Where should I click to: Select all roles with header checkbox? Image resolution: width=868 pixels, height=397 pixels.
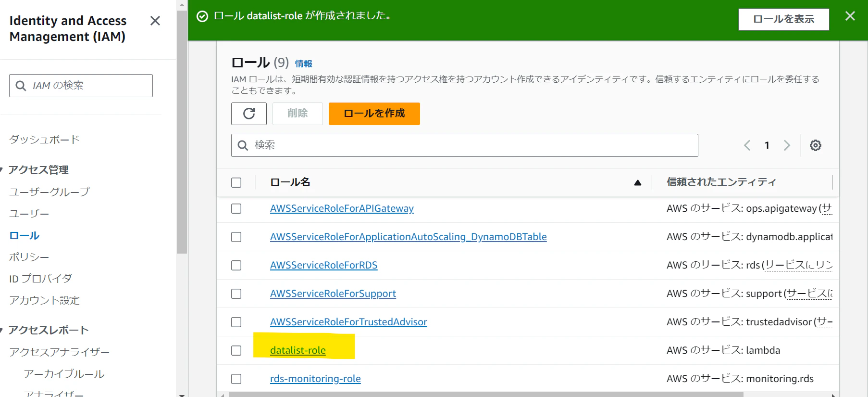pos(236,182)
